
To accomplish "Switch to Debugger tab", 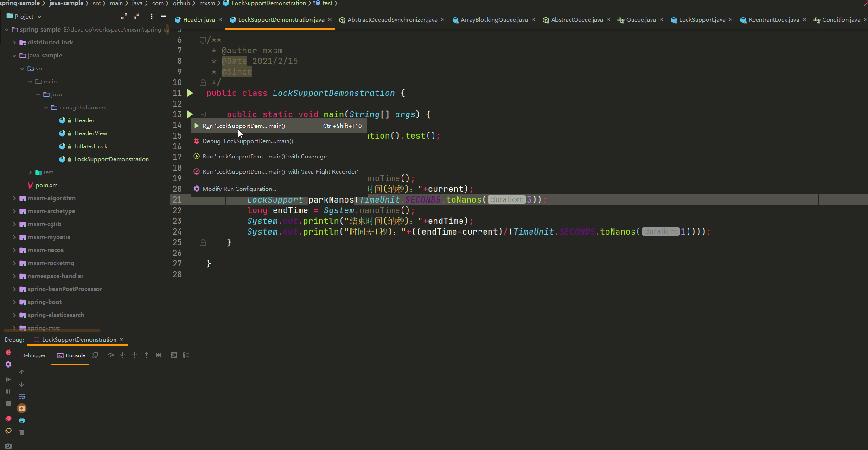I will coord(33,355).
